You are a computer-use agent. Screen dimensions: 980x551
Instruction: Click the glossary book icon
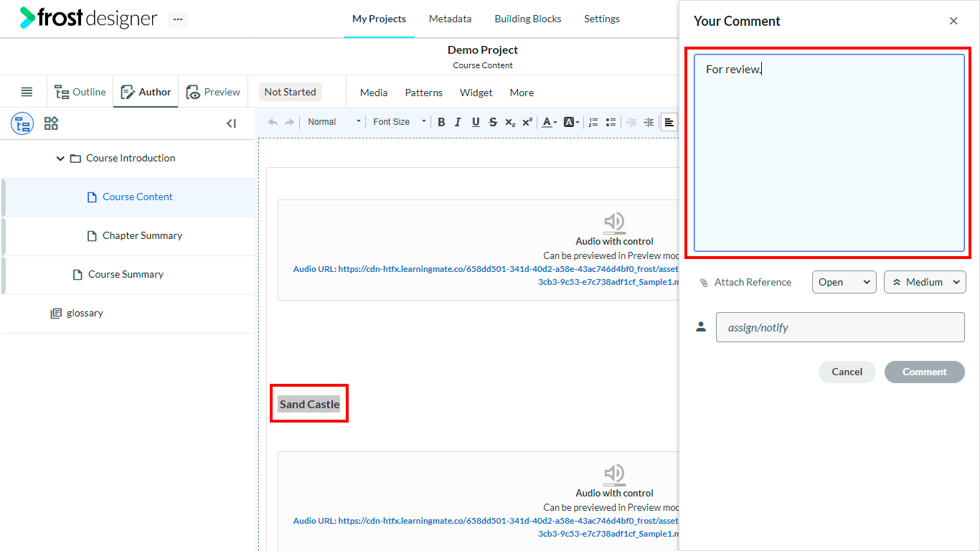pyautogui.click(x=56, y=313)
